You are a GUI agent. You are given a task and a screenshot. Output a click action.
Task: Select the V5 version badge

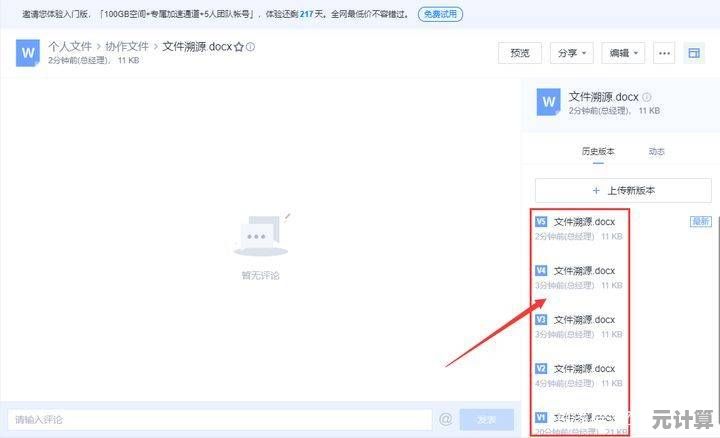pyautogui.click(x=541, y=222)
